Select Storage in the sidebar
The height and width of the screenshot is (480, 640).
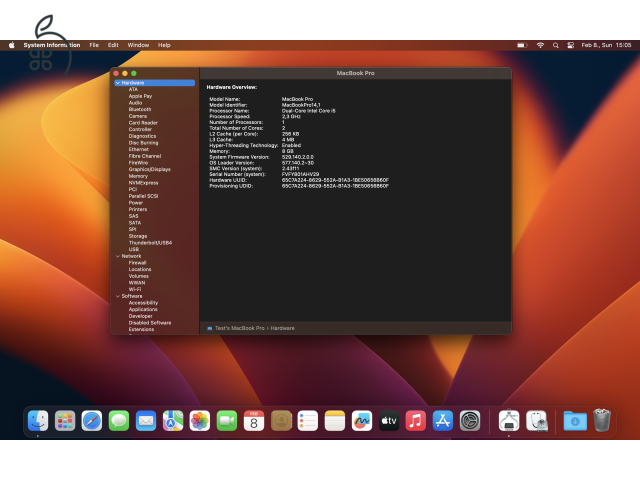tap(138, 236)
